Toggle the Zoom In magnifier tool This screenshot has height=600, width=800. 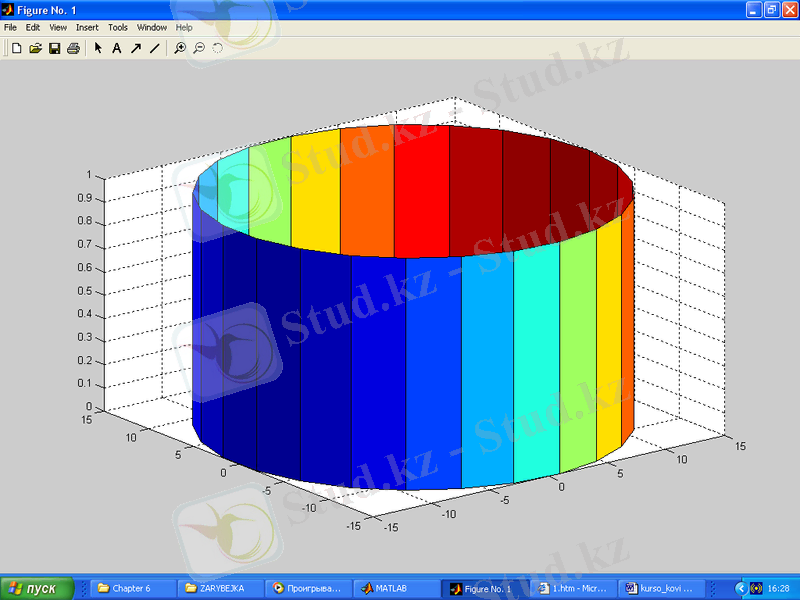click(x=180, y=48)
